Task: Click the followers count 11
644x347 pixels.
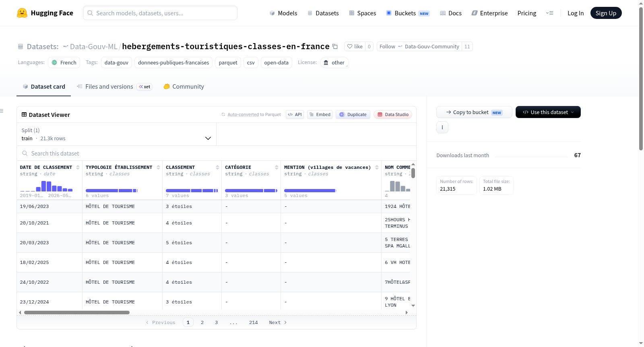Action: tap(467, 46)
